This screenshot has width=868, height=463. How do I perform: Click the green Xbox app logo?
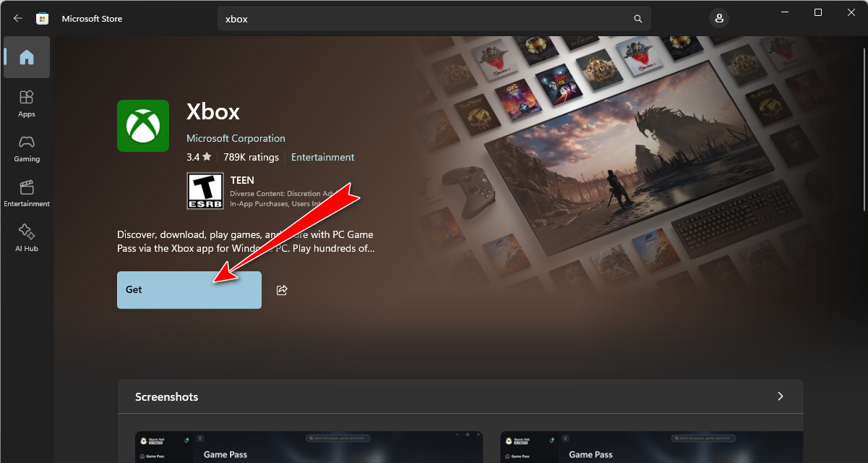pyautogui.click(x=143, y=126)
